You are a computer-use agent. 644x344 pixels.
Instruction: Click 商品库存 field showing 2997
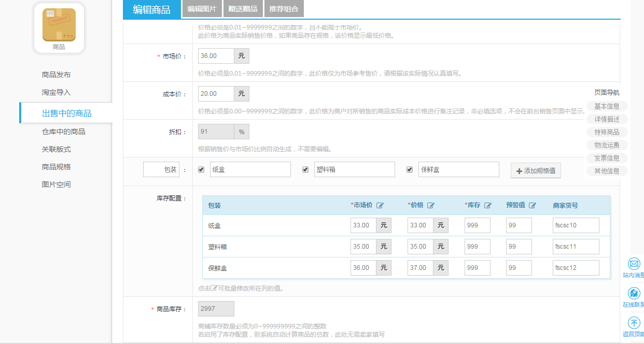[216, 309]
